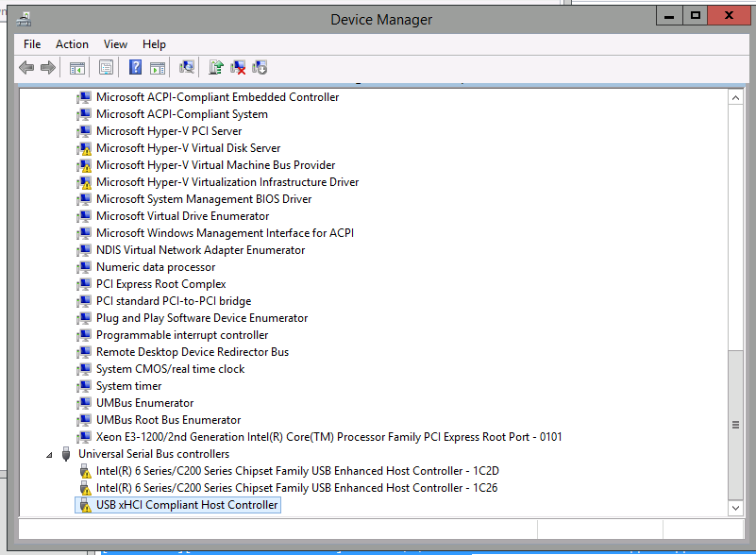Click USB icon beside Universal Serial Bus controllers
The width and height of the screenshot is (756, 555).
[66, 454]
